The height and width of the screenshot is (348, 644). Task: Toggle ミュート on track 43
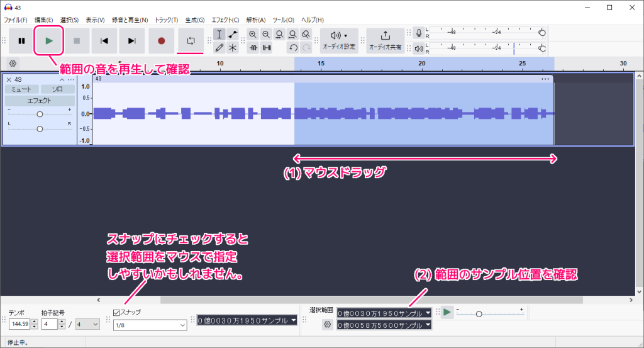tap(21, 89)
